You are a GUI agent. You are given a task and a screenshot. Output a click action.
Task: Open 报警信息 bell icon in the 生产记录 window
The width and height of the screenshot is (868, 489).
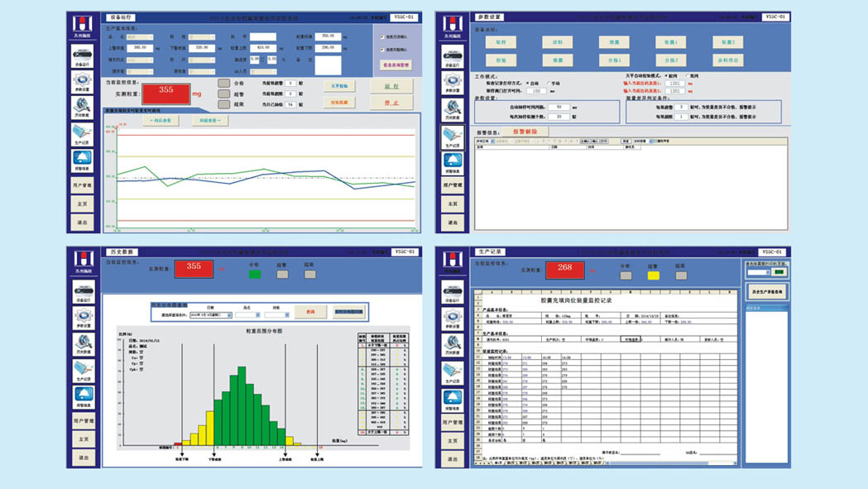[453, 400]
